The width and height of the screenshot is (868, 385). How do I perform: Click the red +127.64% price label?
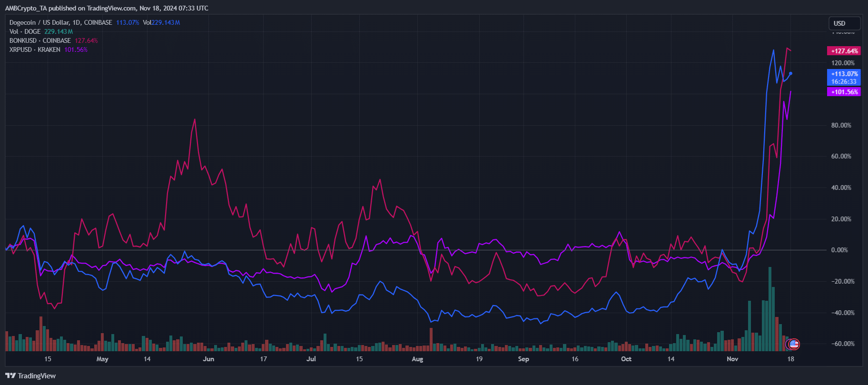pos(844,51)
